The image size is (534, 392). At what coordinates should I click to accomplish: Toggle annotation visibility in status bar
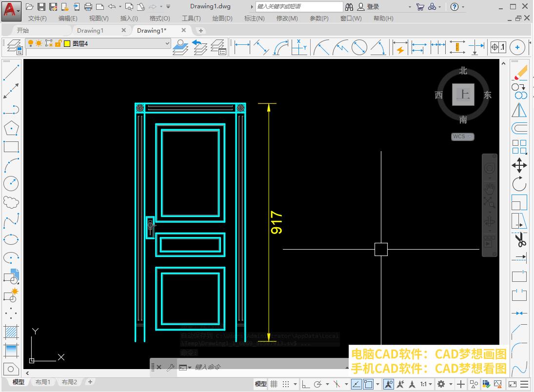pos(389,384)
